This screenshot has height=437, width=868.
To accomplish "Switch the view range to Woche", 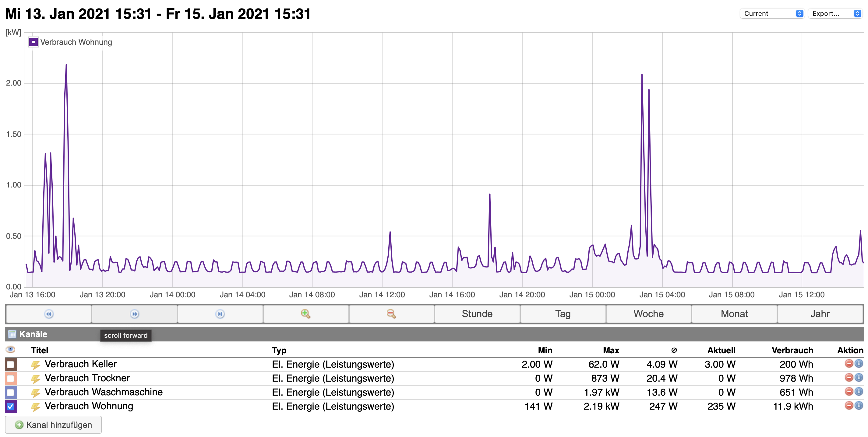I will (648, 314).
